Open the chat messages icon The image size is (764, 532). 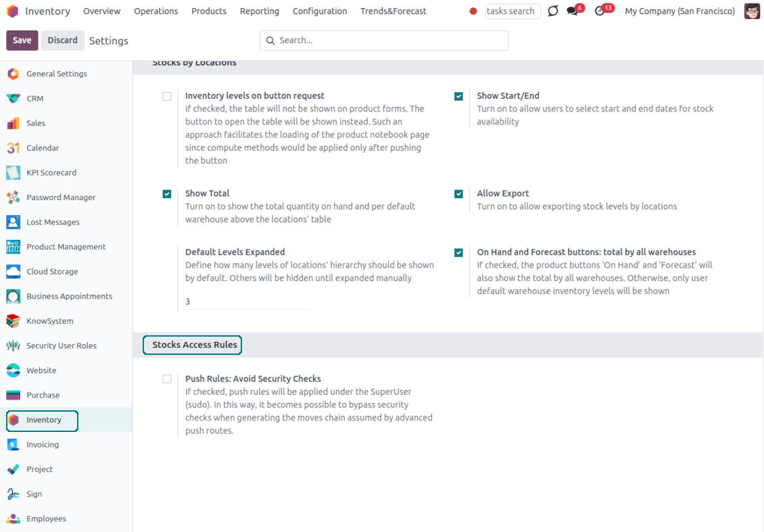[x=573, y=11]
